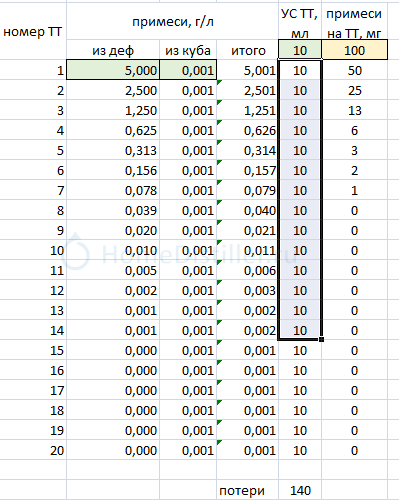Select the total cell with 5,001
This screenshot has width=399, height=500.
point(248,70)
